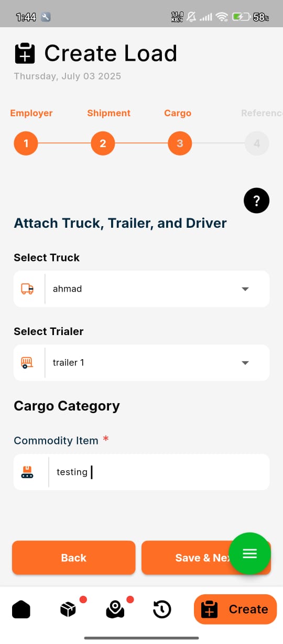Go to home via bottom navigation icon
Image resolution: width=283 pixels, height=644 pixels.
21,609
